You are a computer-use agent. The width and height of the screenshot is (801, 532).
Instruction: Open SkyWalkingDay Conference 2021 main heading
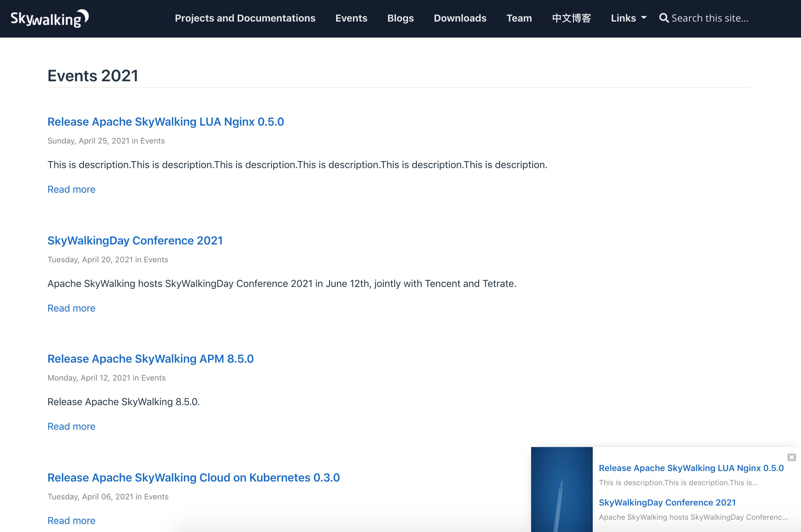(x=135, y=240)
